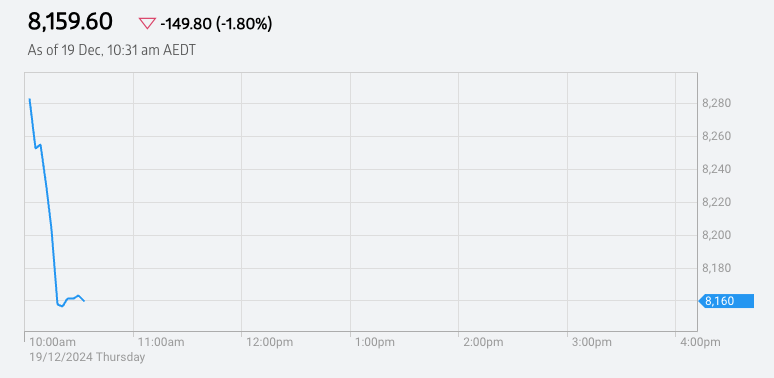Image resolution: width=774 pixels, height=378 pixels.
Task: Click the 8,260 price axis label
Action: pyautogui.click(x=716, y=136)
